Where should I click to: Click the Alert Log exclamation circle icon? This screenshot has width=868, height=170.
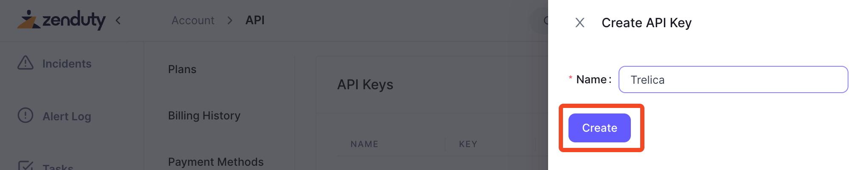click(x=25, y=115)
